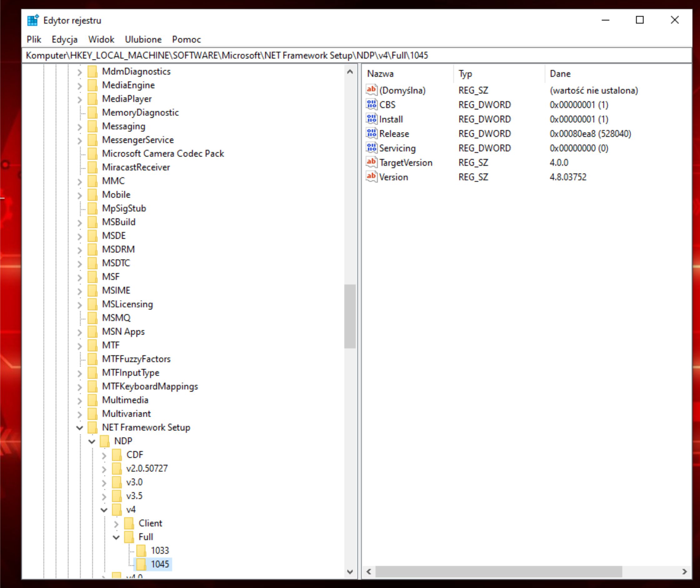This screenshot has height=588, width=700.
Task: Click the Dane column header
Action: (x=560, y=74)
